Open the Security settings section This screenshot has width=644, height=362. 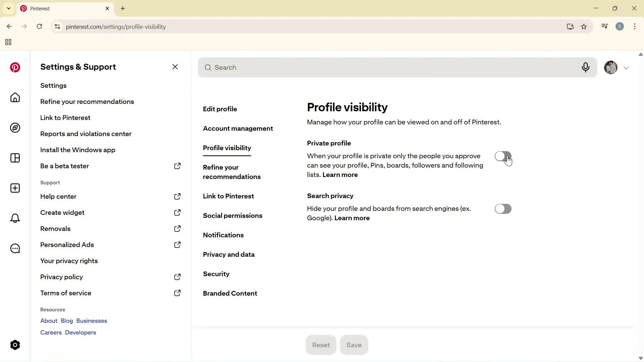216,274
